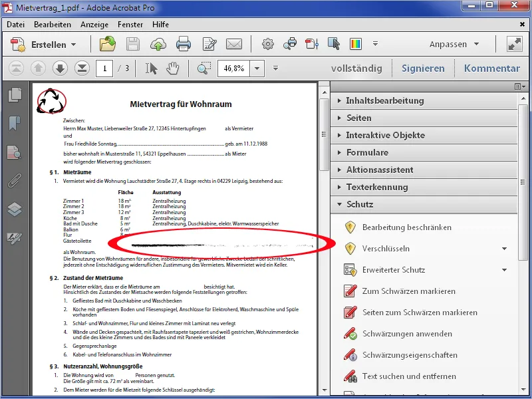
Task: Open signatures panel in left sidebar
Action: click(x=15, y=237)
